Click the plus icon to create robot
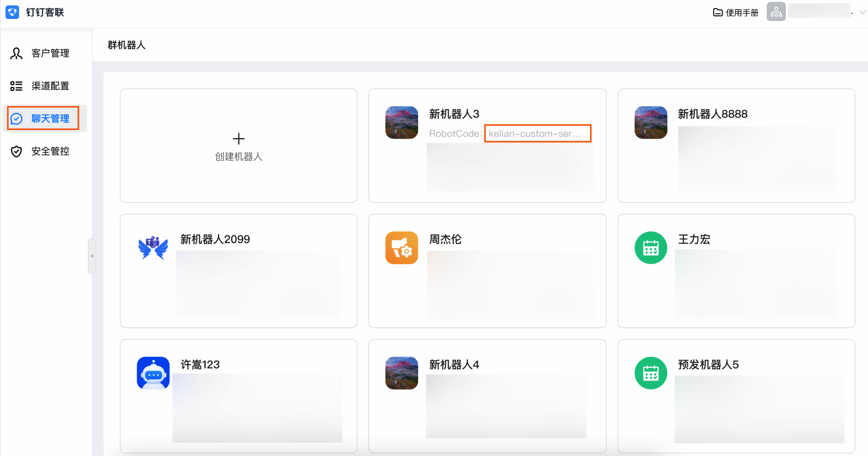The image size is (868, 456). tap(238, 139)
